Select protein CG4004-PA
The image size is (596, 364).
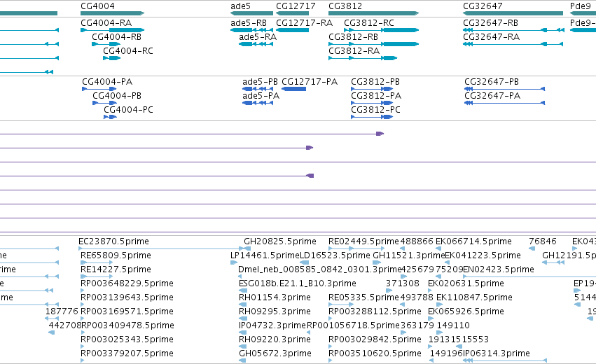(x=107, y=82)
